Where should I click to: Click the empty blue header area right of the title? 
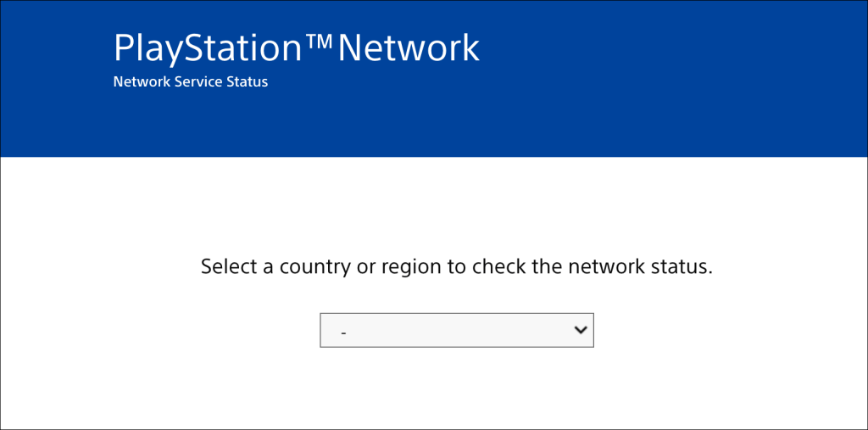pyautogui.click(x=678, y=51)
